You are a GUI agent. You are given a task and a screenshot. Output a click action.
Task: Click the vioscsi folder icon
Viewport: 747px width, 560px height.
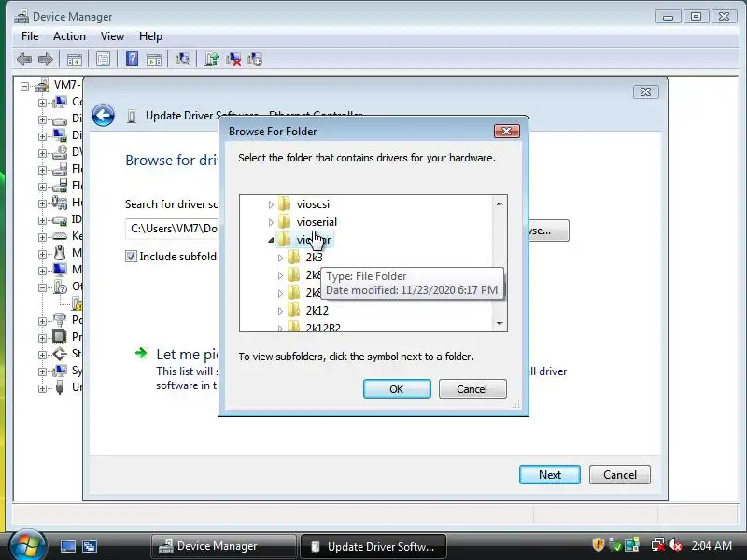[x=285, y=203]
